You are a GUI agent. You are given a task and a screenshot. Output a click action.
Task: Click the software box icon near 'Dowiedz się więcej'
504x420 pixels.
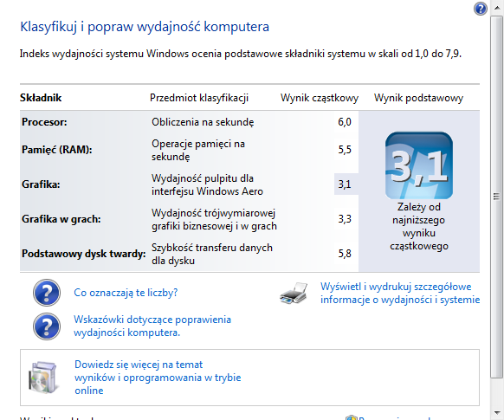pos(43,378)
